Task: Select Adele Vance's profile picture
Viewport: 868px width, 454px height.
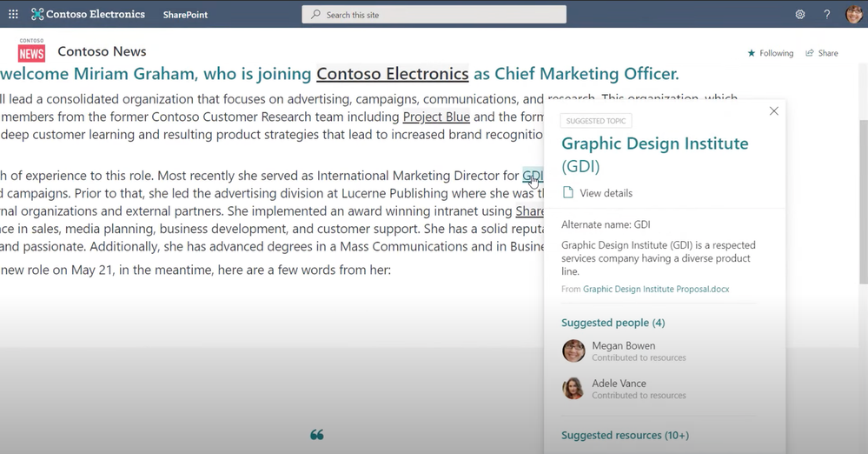Action: tap(573, 388)
